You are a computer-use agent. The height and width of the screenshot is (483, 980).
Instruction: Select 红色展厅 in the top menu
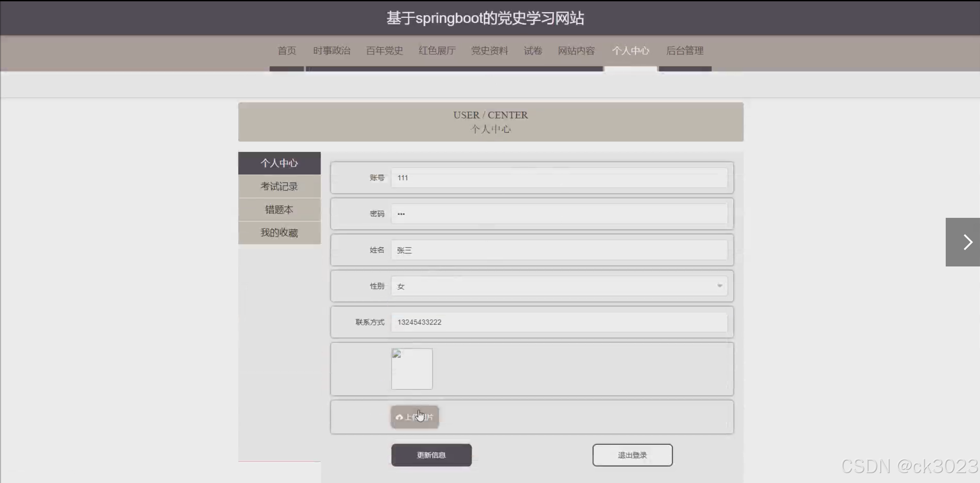(x=437, y=51)
